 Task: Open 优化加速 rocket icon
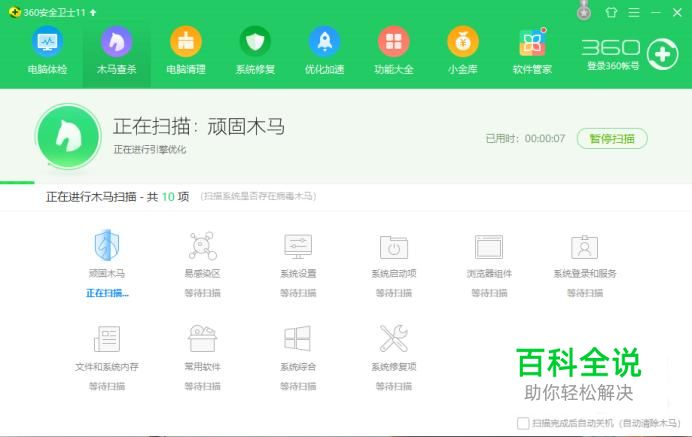tap(324, 41)
